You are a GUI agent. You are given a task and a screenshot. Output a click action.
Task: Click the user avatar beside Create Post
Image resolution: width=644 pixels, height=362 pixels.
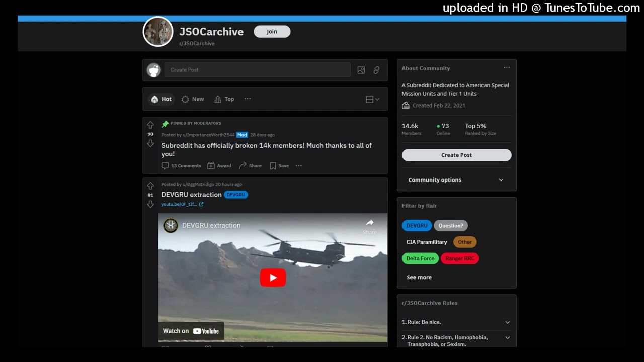153,70
